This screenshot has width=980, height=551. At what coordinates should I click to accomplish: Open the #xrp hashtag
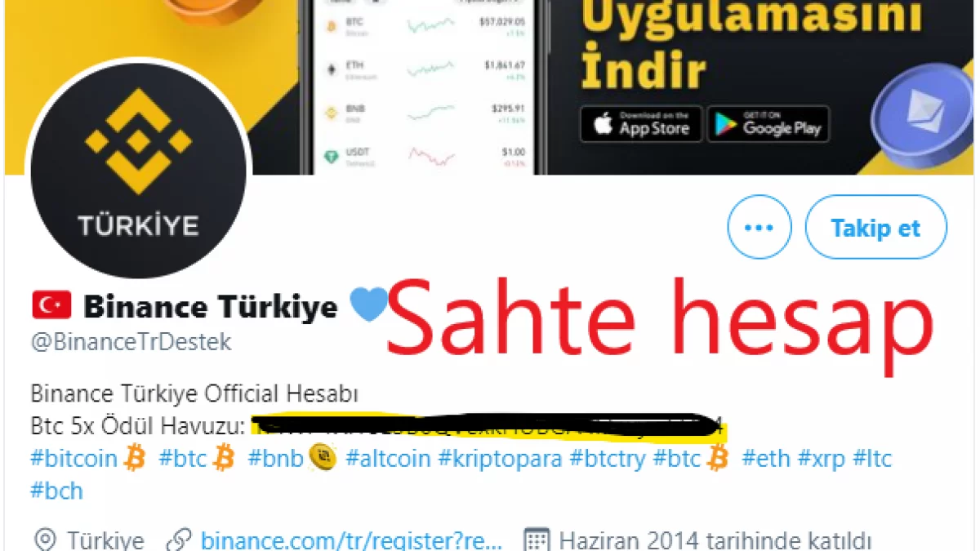[822, 459]
